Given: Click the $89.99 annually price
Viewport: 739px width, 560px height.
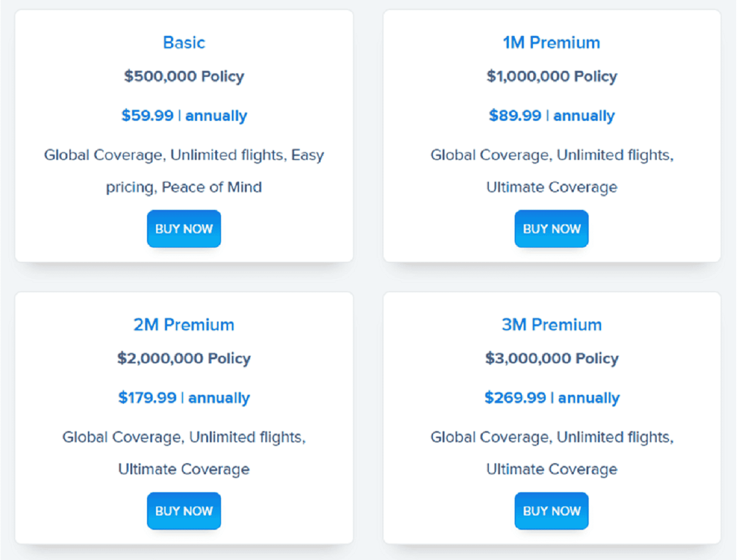Looking at the screenshot, I should point(552,116).
